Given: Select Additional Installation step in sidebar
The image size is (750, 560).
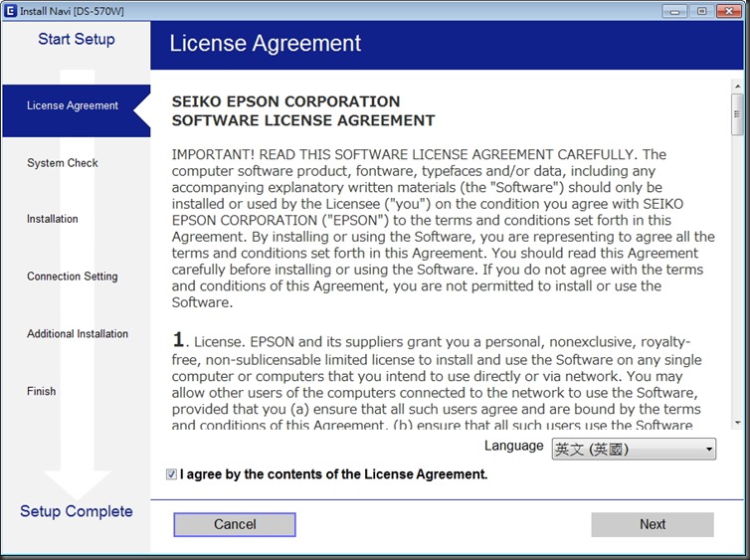Looking at the screenshot, I should (78, 334).
